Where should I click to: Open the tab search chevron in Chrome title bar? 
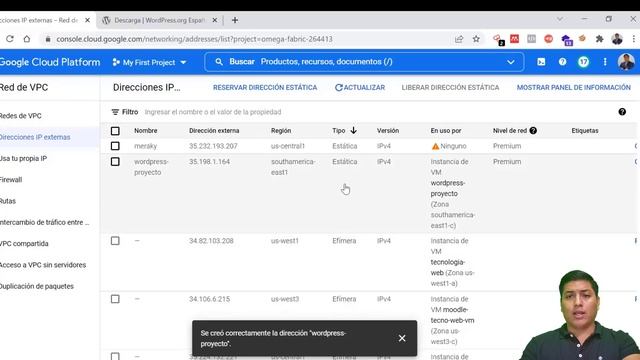click(560, 19)
